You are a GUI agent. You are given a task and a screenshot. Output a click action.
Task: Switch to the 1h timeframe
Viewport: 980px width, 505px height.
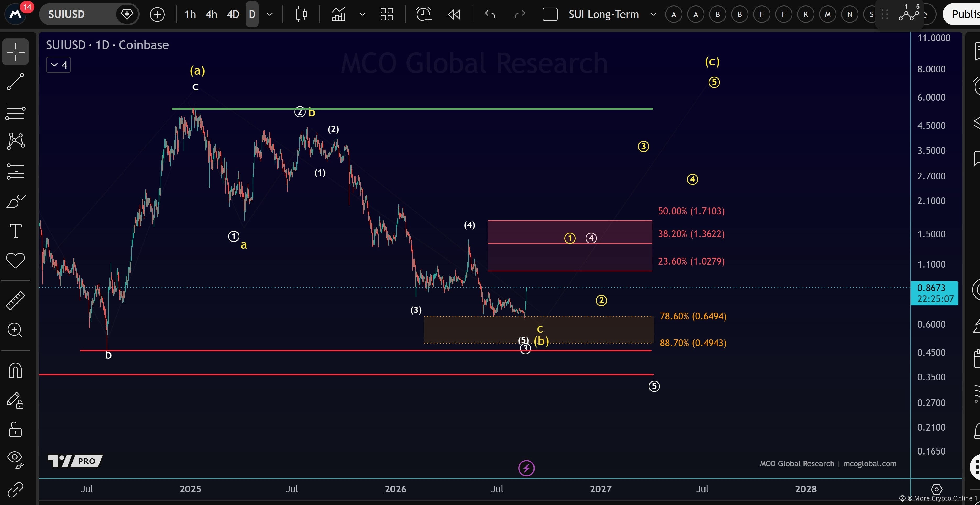[190, 14]
